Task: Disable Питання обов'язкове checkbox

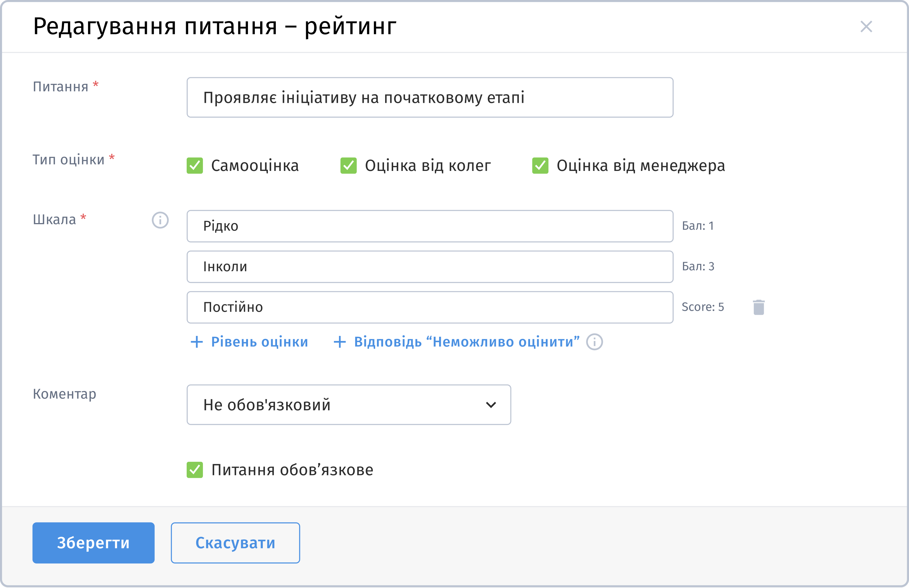Action: pos(195,470)
